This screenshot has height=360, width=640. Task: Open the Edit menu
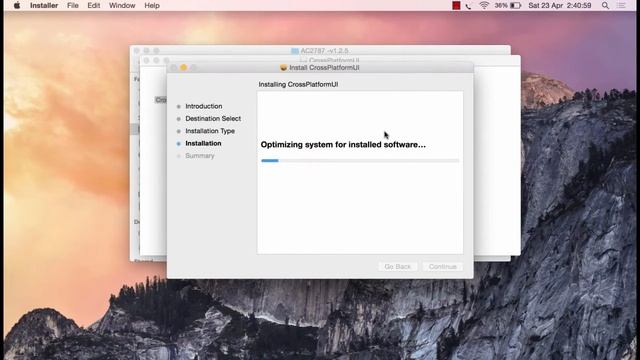pos(93,6)
